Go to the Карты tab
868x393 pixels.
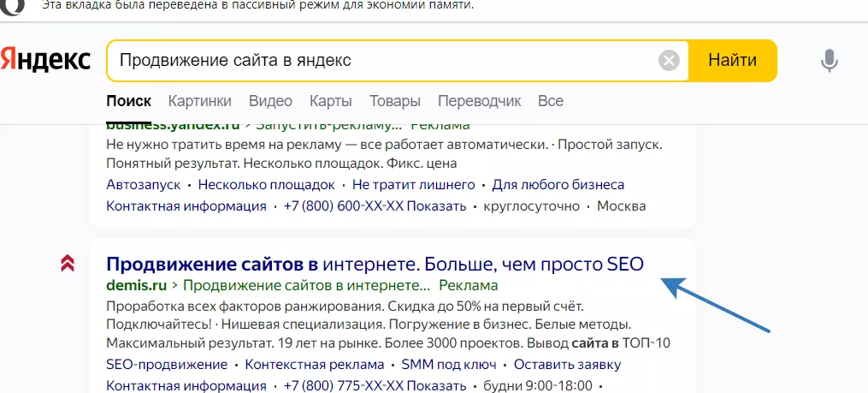tap(330, 101)
